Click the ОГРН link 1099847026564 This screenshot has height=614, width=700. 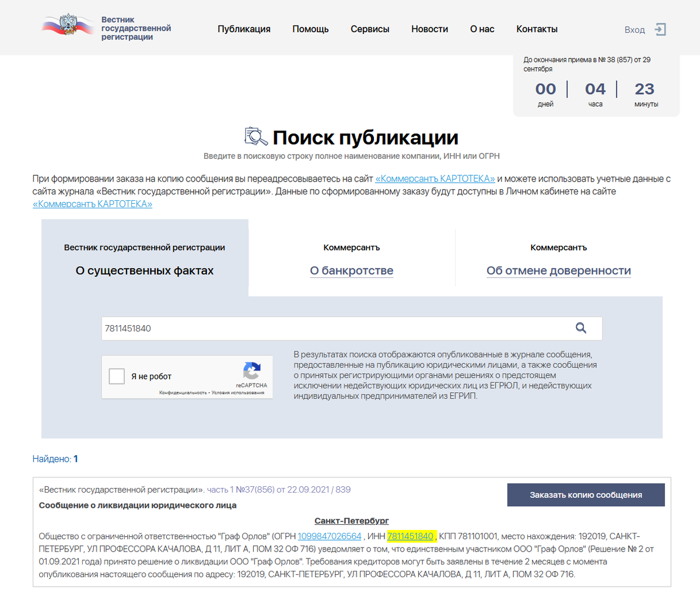point(330,536)
